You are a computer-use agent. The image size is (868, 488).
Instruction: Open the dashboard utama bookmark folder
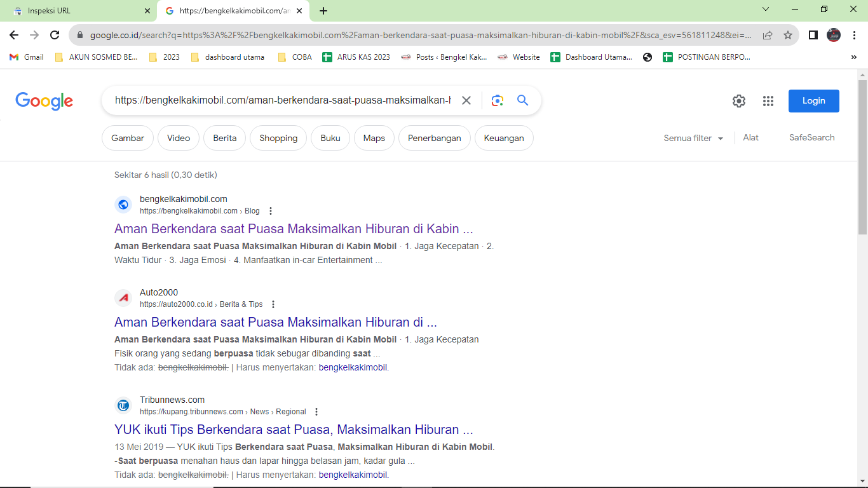pyautogui.click(x=227, y=57)
